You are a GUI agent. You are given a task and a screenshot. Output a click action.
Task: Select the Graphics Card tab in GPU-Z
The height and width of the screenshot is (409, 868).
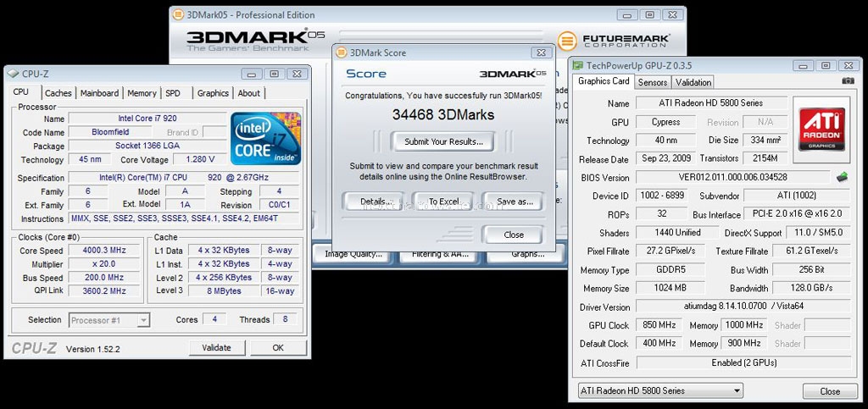(604, 80)
